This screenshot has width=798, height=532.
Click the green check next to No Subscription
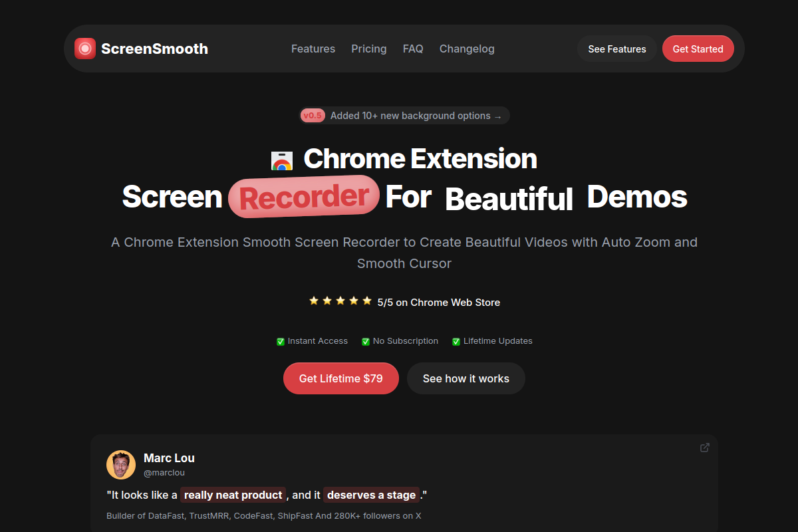coord(366,341)
